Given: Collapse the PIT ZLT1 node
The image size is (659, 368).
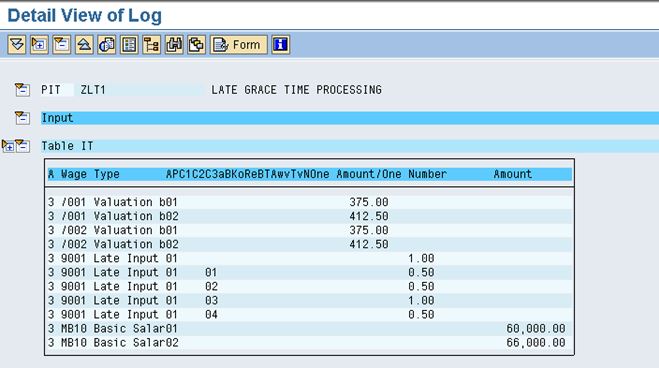Looking at the screenshot, I should (22, 90).
